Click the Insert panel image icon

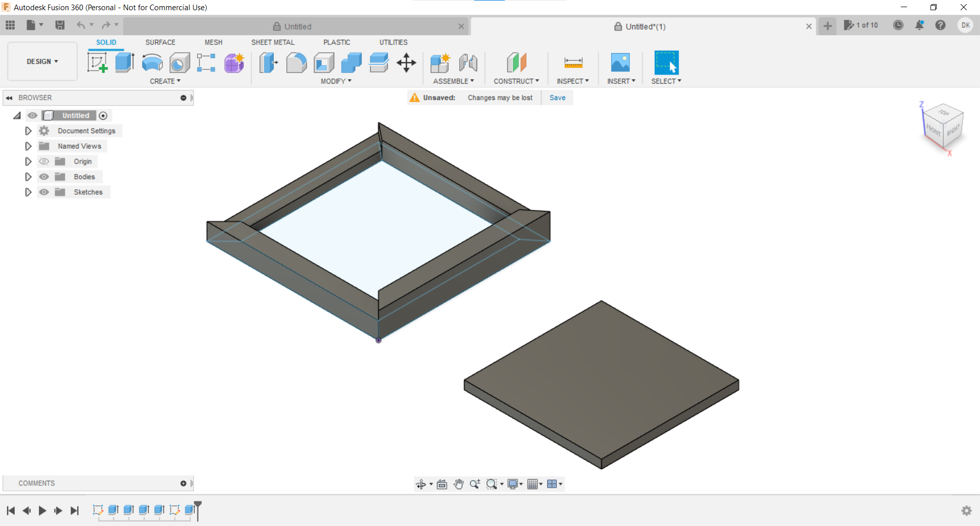[620, 62]
